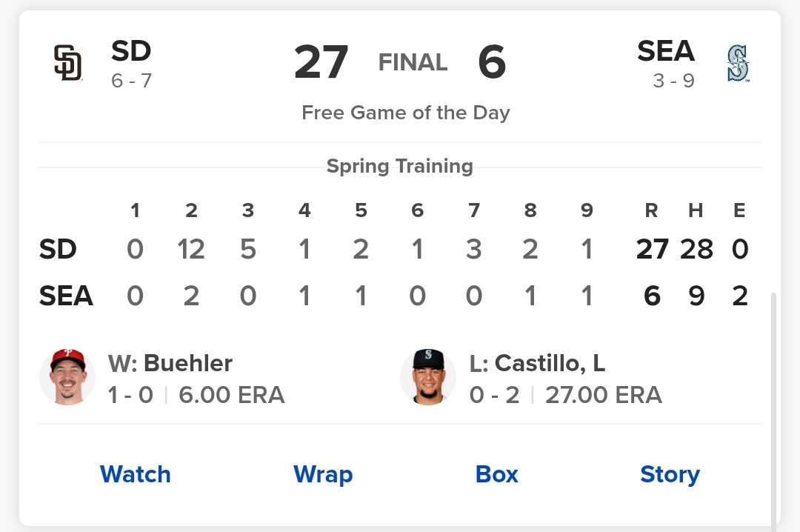
Task: Click the SEA row label in linescore
Action: click(66, 296)
